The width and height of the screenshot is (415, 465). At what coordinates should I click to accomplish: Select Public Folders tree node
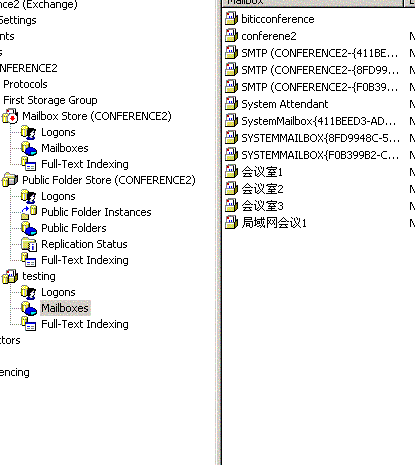tap(74, 228)
